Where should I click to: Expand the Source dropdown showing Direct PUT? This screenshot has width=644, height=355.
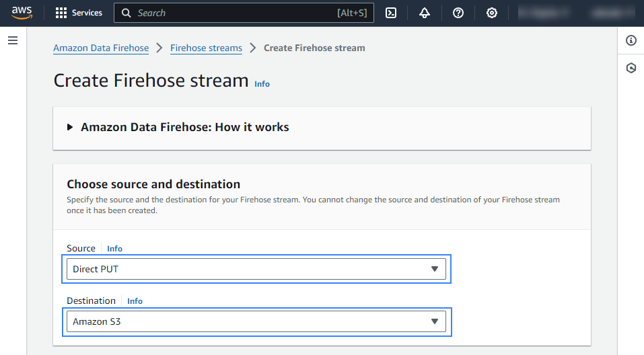tap(256, 270)
